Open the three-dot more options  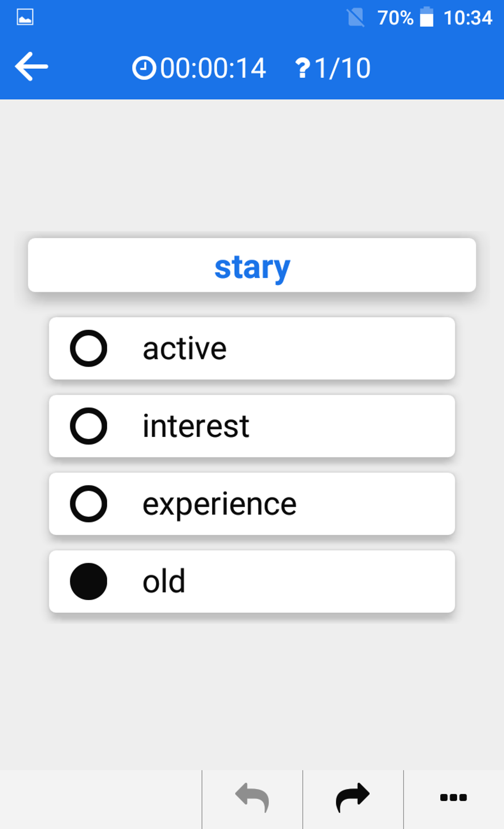tap(453, 797)
